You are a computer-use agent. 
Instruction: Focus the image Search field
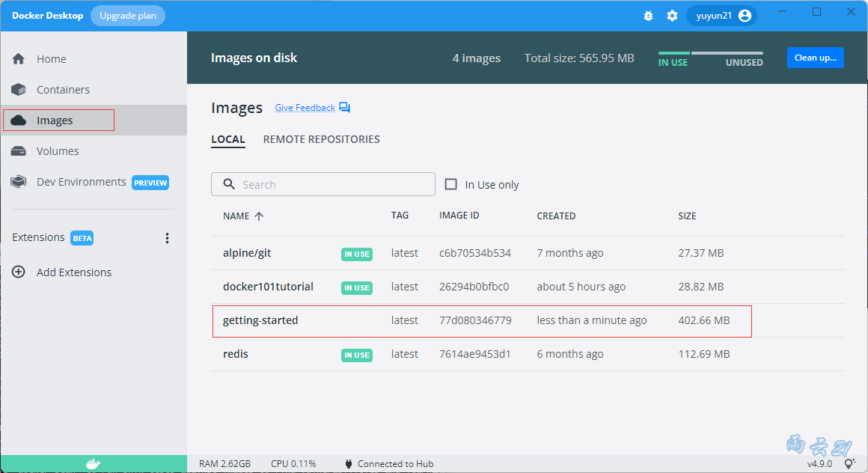click(x=323, y=184)
